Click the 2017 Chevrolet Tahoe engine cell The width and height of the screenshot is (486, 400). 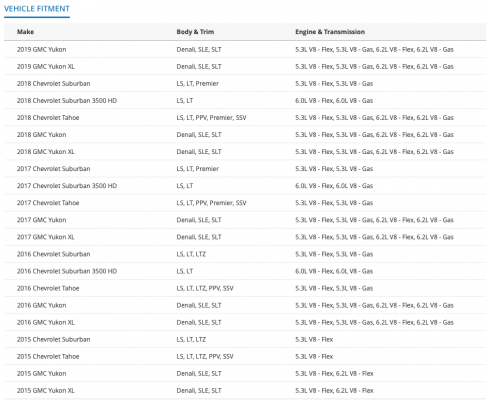click(x=334, y=203)
